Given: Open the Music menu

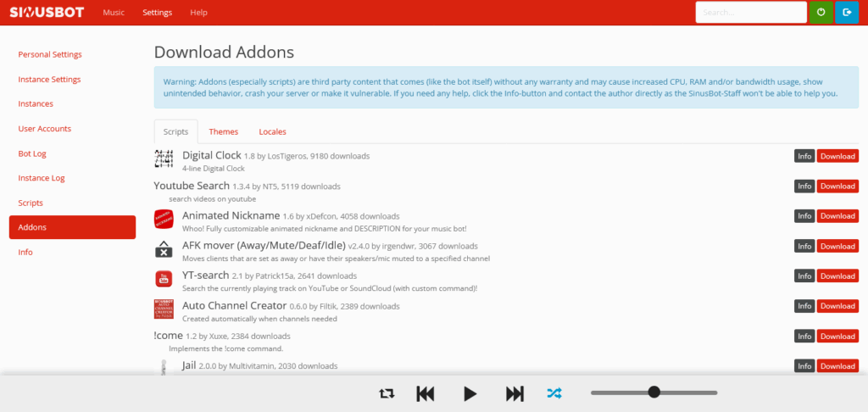Looking at the screenshot, I should click(x=114, y=13).
